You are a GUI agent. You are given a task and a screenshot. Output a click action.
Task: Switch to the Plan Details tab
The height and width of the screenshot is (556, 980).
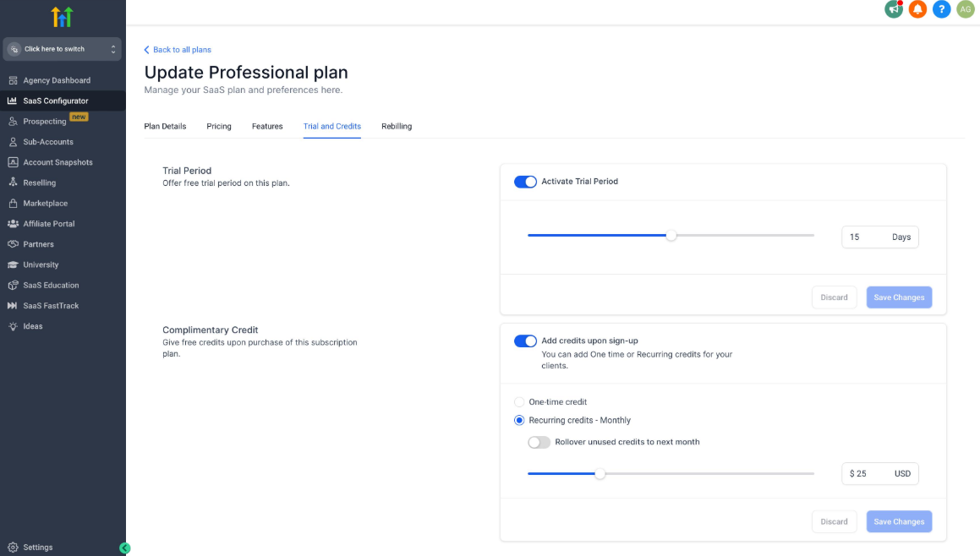pos(165,126)
